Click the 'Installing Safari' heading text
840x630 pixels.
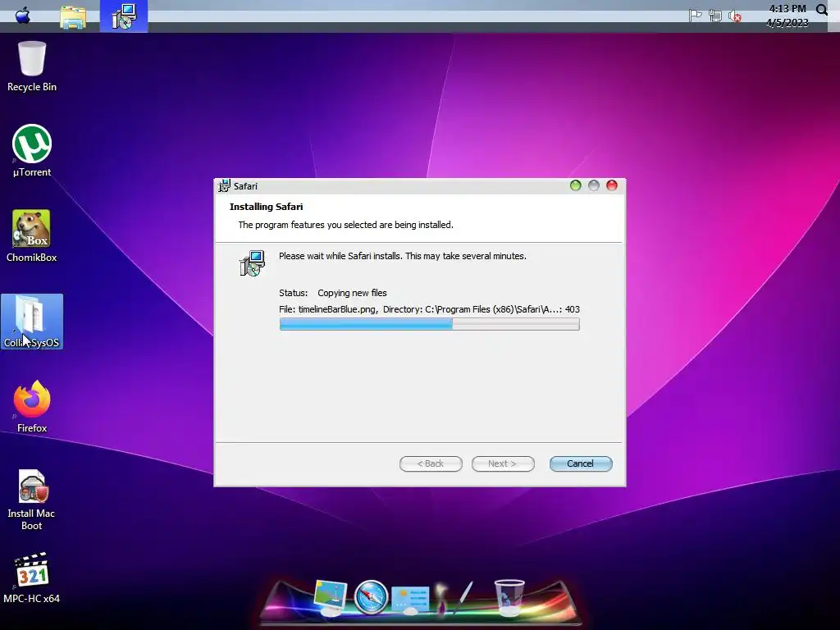pyautogui.click(x=267, y=207)
